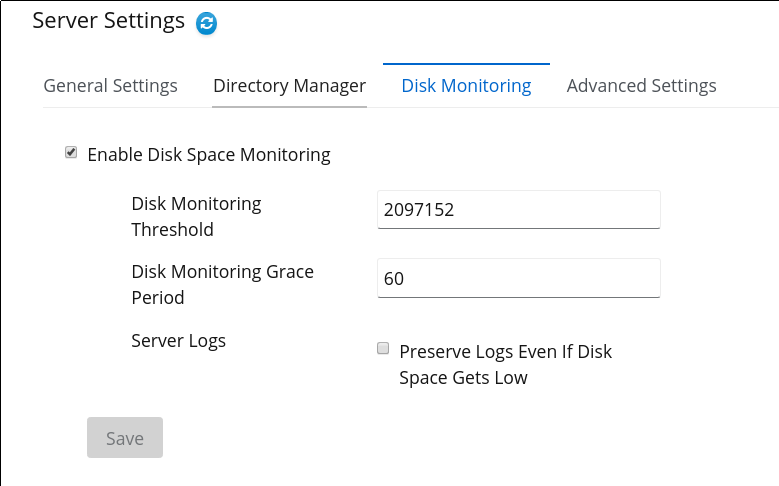
Task: Switch to the General Settings tab
Action: 110,85
